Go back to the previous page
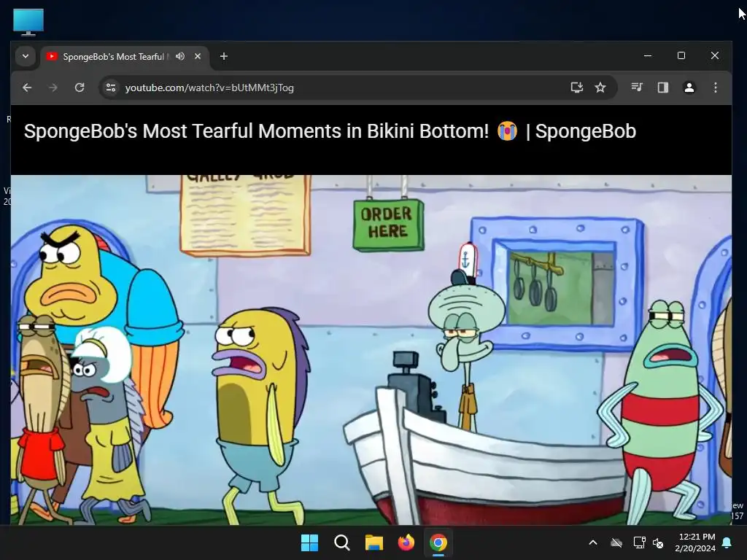The width and height of the screenshot is (747, 560). 27,87
